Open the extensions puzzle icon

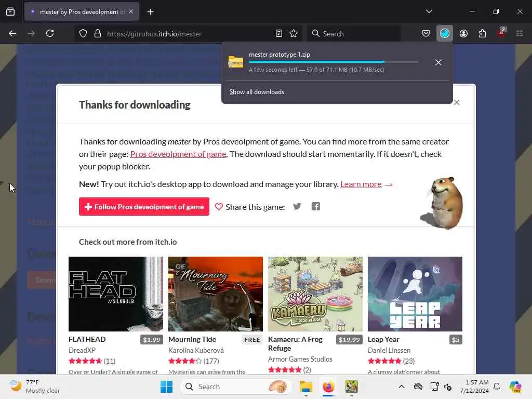point(482,34)
